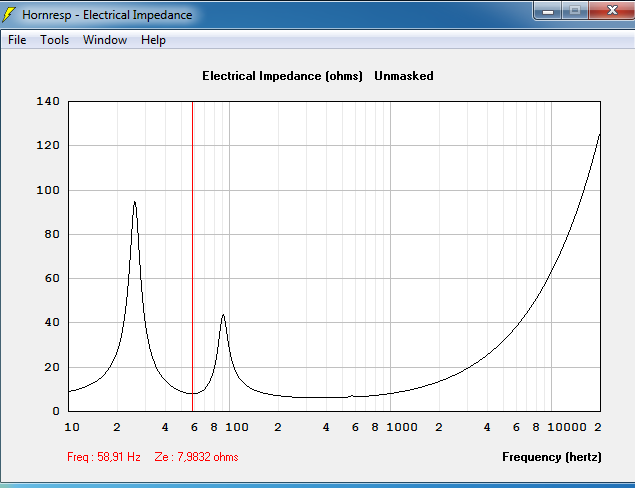Click the 10000 x-axis label

(567, 427)
